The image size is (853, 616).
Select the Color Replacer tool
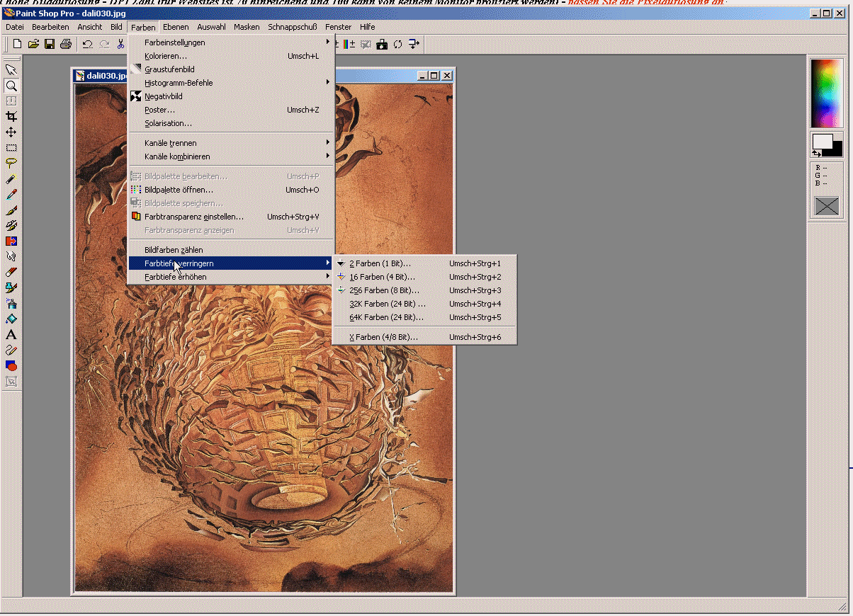[11, 241]
